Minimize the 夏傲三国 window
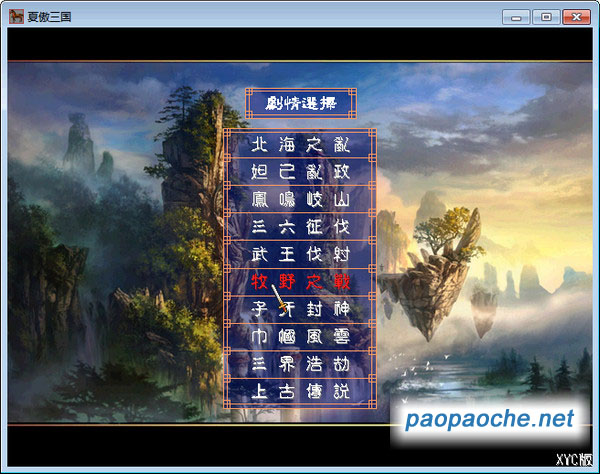 (516, 17)
